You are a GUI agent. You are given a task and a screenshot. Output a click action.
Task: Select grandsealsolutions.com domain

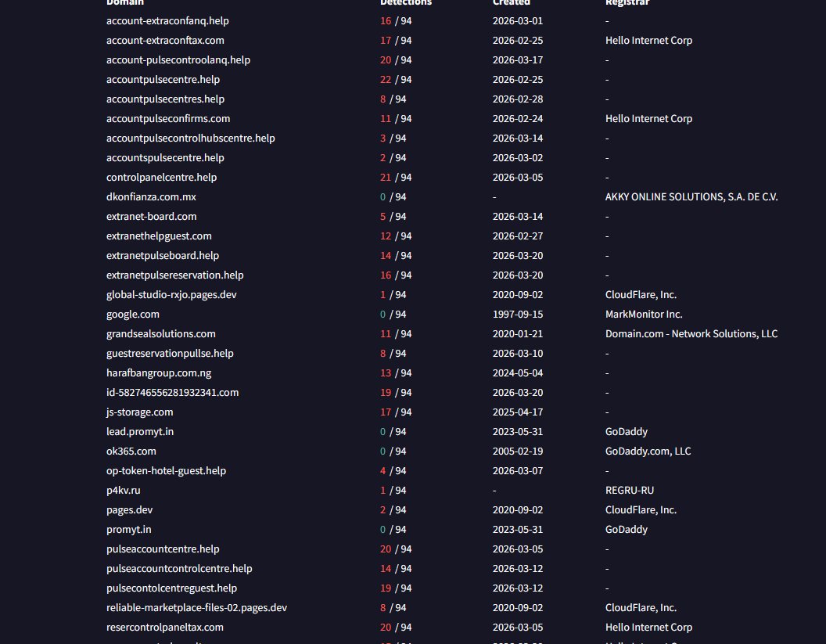(160, 333)
